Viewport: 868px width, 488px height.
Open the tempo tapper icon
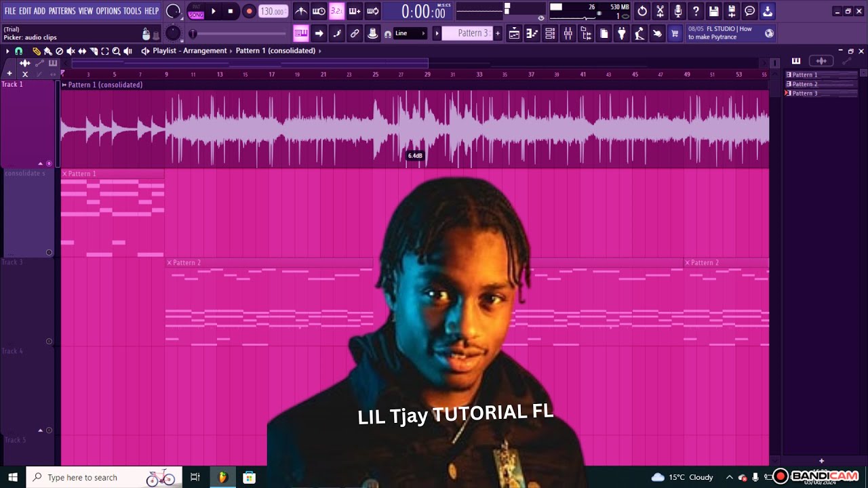(639, 33)
